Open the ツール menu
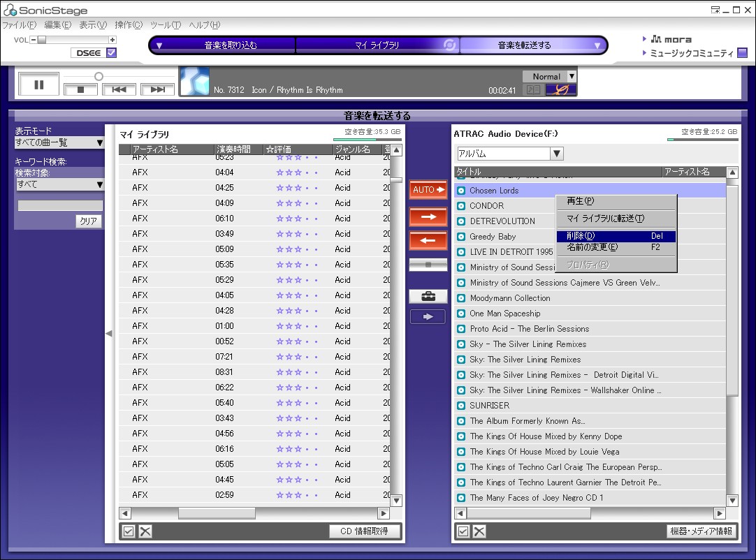756x560 pixels. click(x=166, y=24)
